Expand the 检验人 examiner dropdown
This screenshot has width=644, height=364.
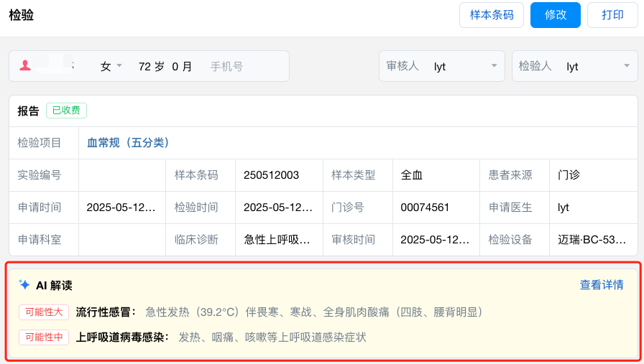pos(625,66)
